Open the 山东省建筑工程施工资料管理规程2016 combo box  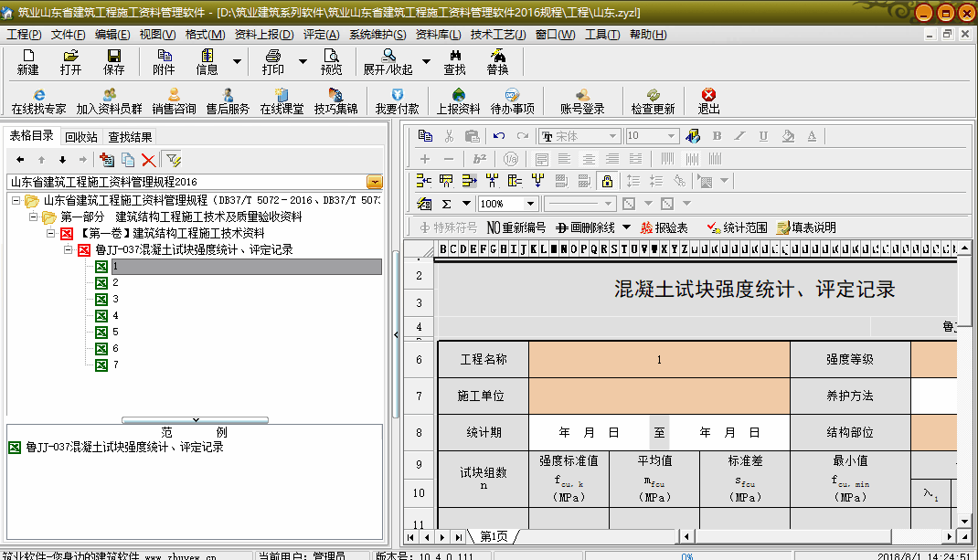[x=374, y=182]
